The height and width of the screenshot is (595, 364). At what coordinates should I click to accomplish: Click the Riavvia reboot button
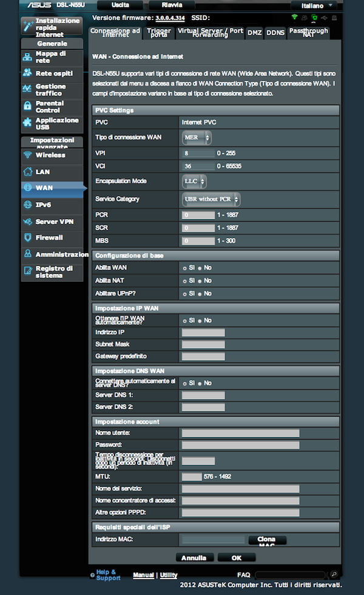[x=172, y=5]
